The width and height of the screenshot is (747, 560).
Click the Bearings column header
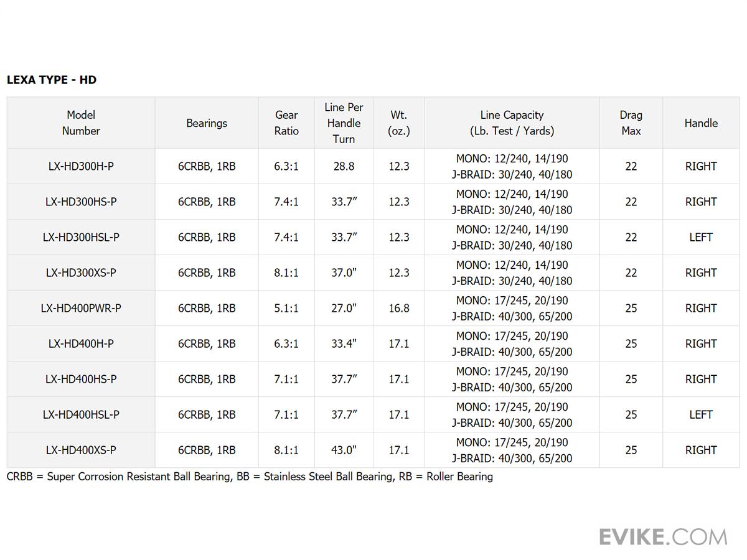207,123
